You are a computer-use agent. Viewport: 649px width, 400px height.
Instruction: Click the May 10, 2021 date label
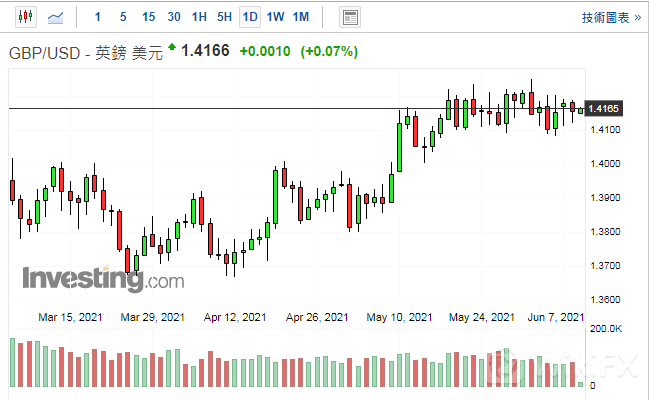(400, 317)
